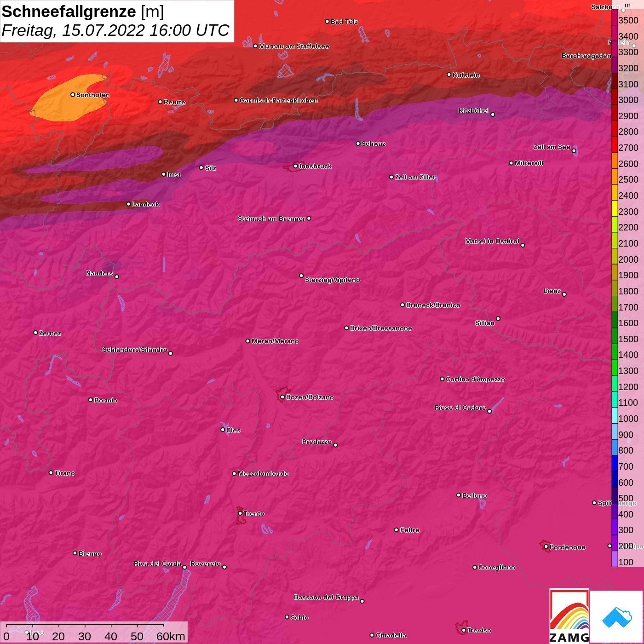Click the Bormio city marker

tap(91, 400)
